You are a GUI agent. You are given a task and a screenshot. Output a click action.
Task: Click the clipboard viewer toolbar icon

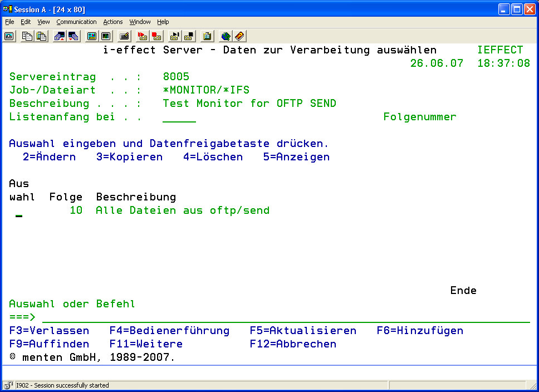coord(207,36)
